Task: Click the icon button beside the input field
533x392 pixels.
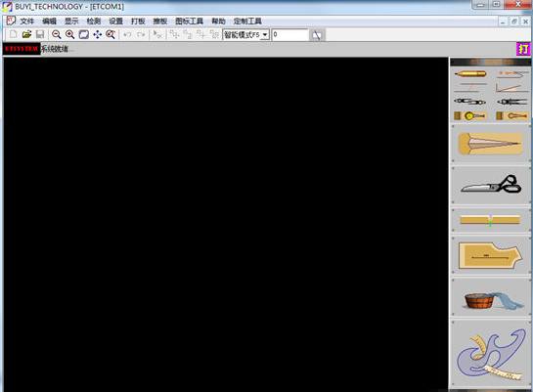Action: pos(317,35)
